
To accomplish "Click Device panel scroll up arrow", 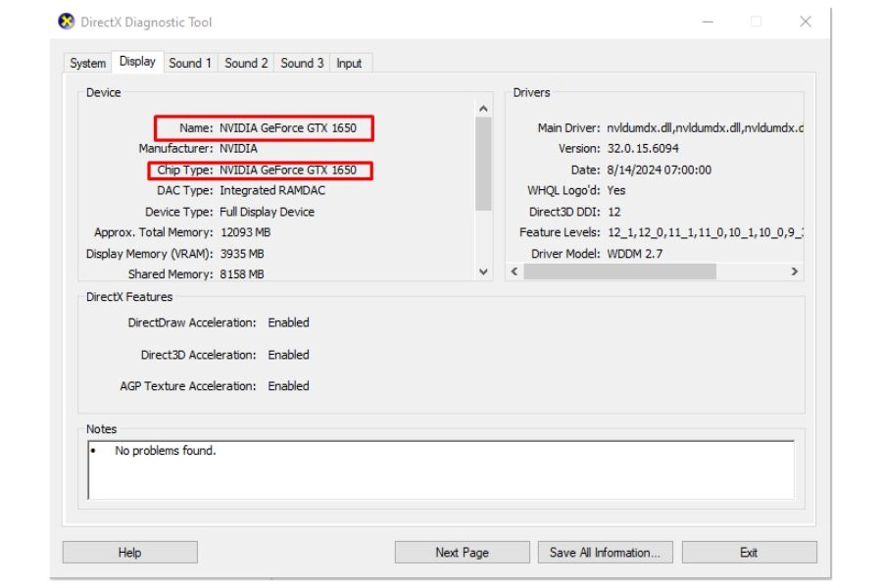I will [x=483, y=109].
